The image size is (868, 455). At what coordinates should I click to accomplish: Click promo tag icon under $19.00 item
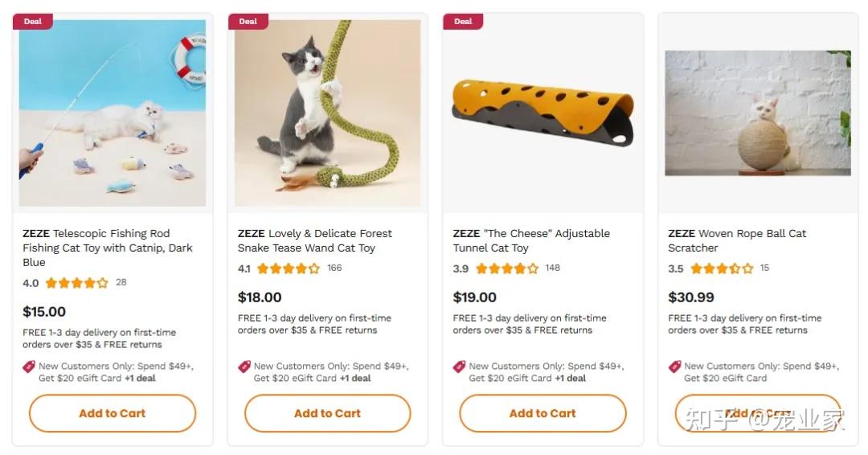coord(459,367)
